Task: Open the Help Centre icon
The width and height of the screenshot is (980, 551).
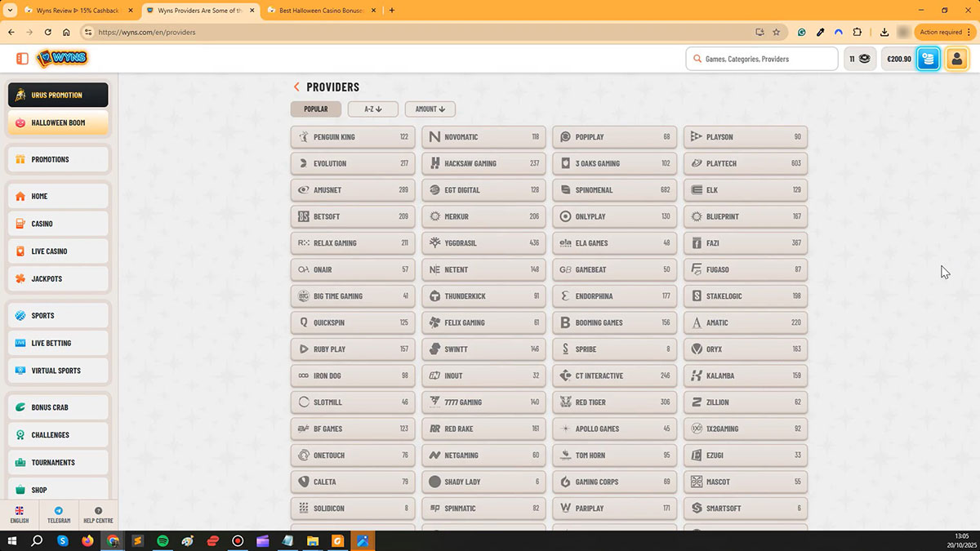Action: (98, 514)
